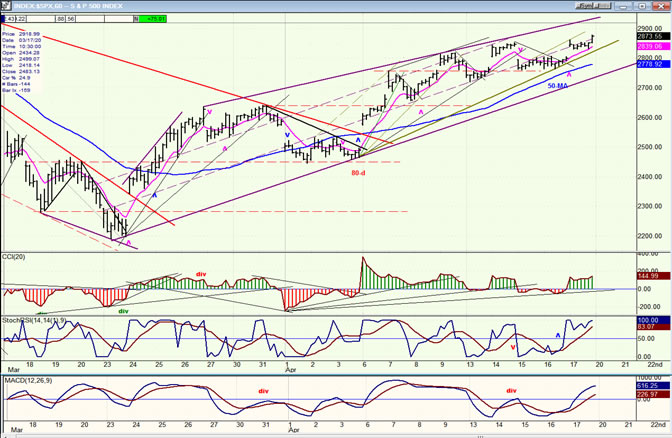Click the red 80-d annotation label
Viewport: 672px width, 438px height.
(358, 173)
